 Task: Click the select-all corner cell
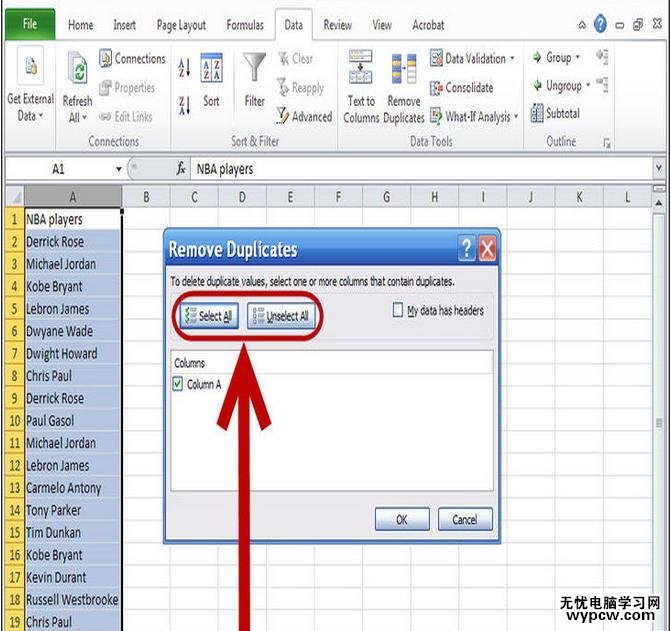point(15,197)
